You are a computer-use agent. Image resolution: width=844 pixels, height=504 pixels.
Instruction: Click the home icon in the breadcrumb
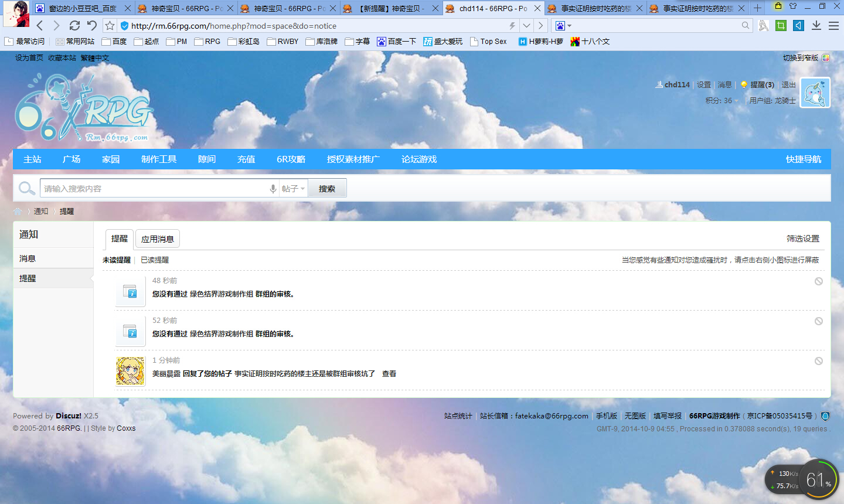coord(18,212)
